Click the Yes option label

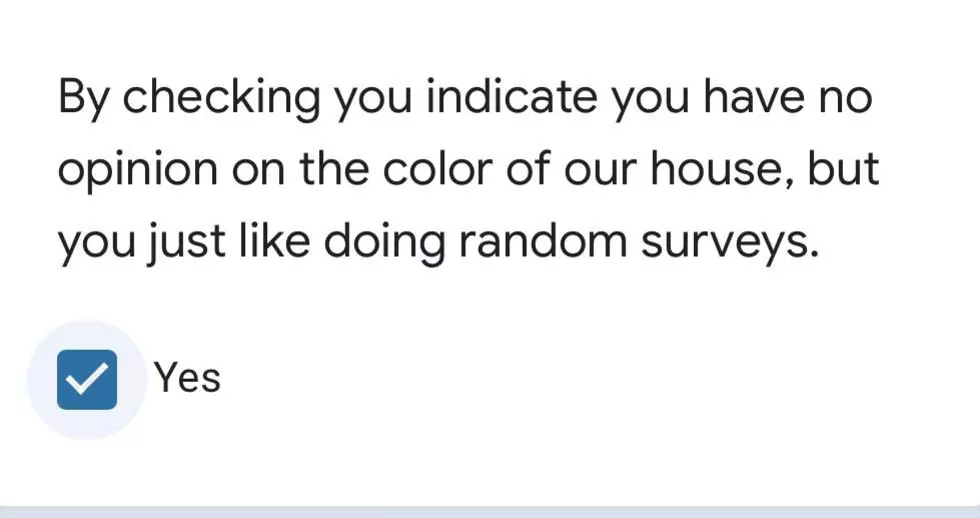(x=188, y=378)
